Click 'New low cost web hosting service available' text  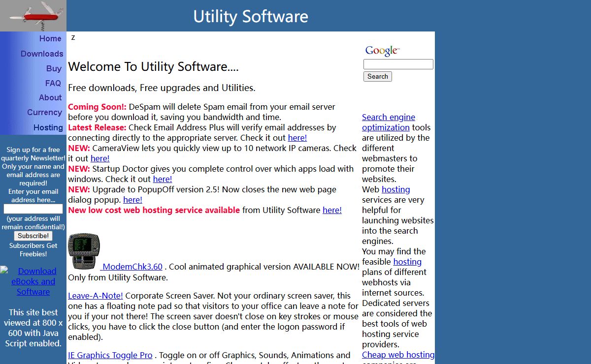154,210
